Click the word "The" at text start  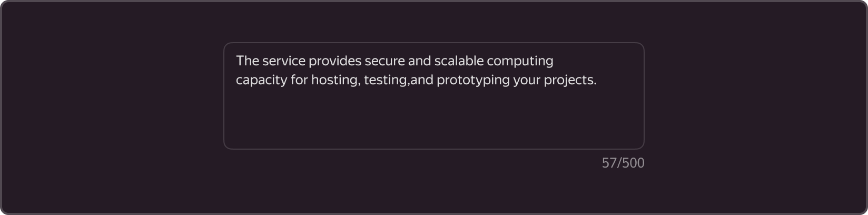coord(248,61)
